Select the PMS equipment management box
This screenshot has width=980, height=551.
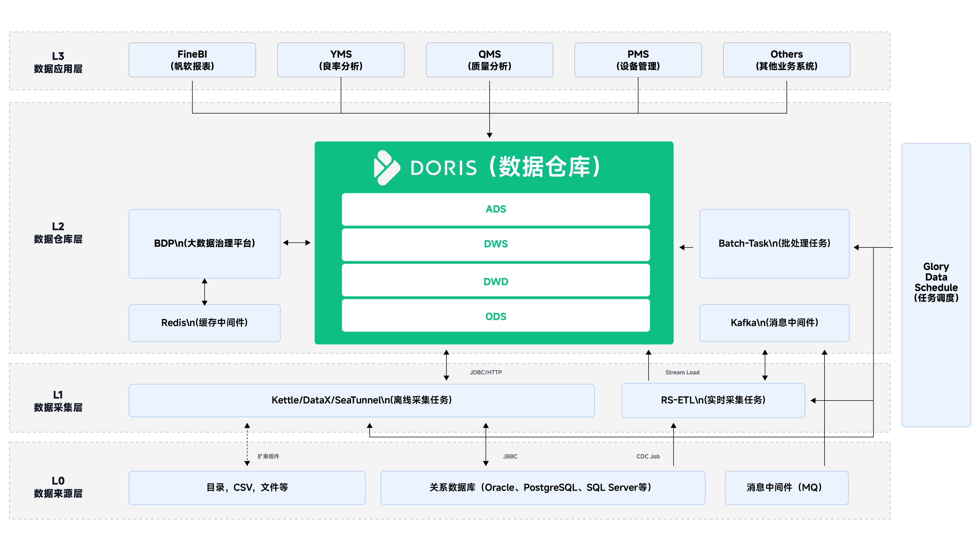(x=638, y=60)
